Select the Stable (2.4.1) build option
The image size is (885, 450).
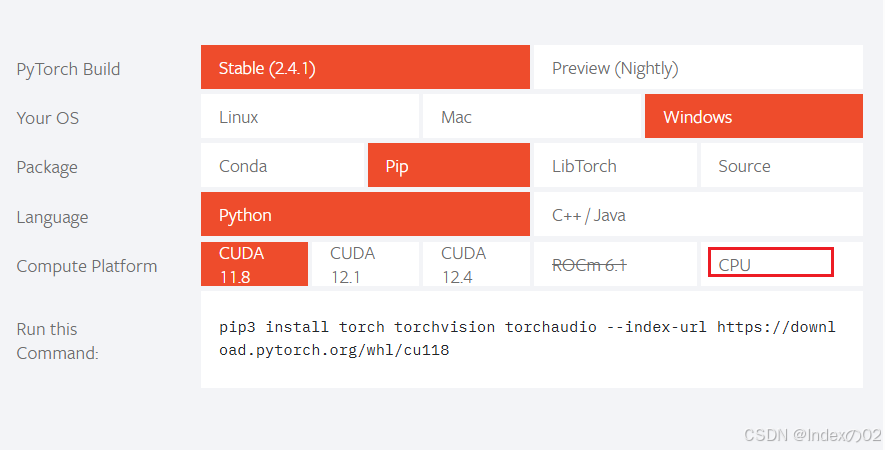(365, 67)
